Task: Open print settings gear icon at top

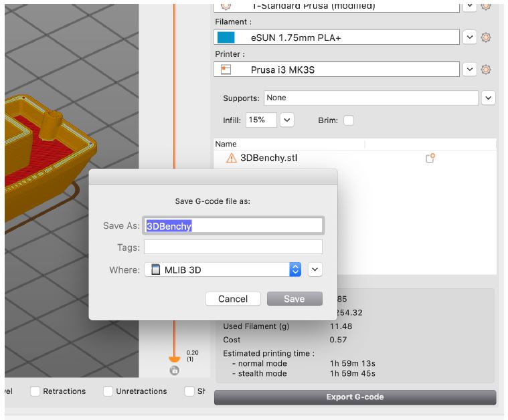Action: pos(485,6)
